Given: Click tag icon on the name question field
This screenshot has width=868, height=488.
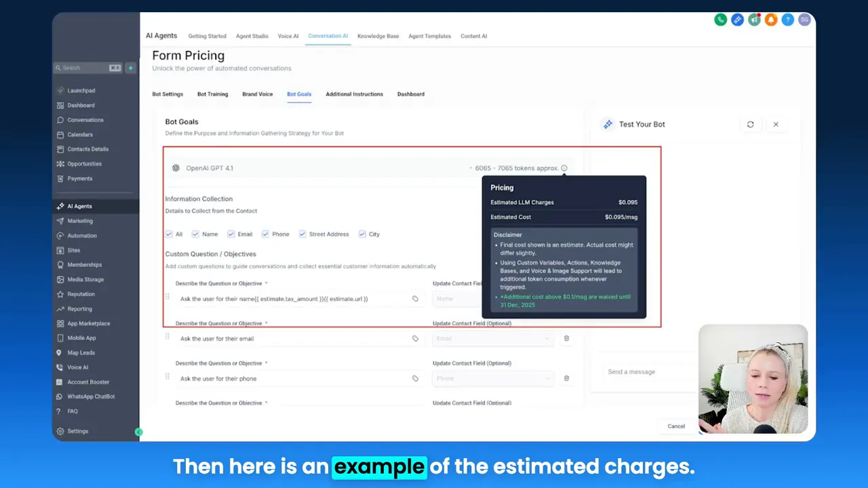Looking at the screenshot, I should pos(415,299).
